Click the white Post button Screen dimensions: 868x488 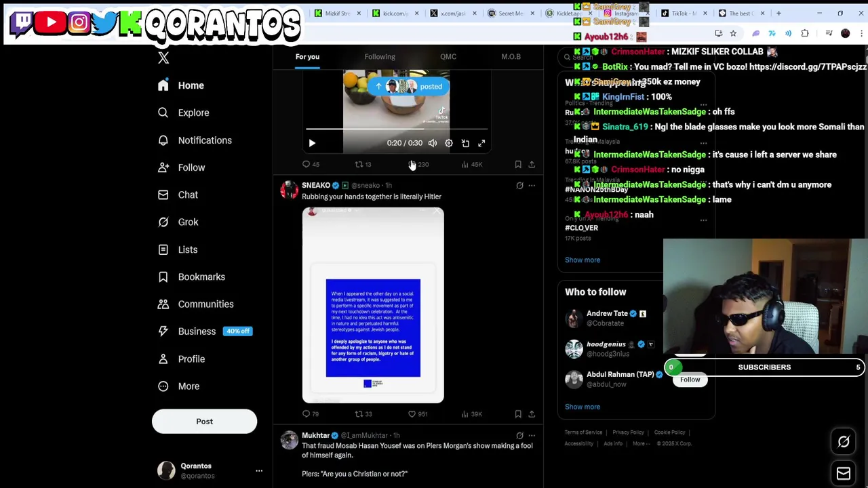pyautogui.click(x=204, y=422)
